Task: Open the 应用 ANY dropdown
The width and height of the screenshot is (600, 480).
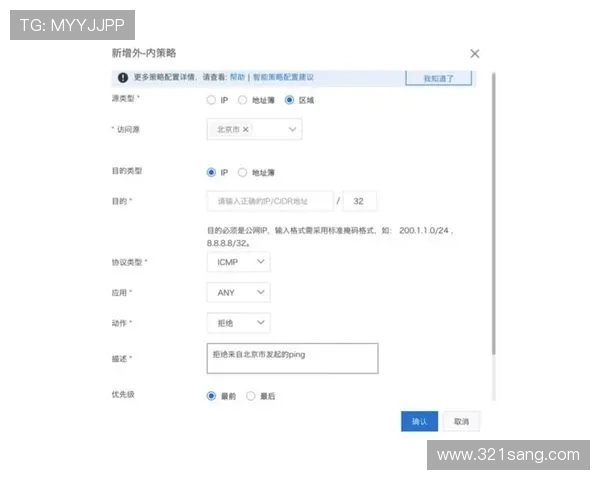Action: [x=238, y=292]
